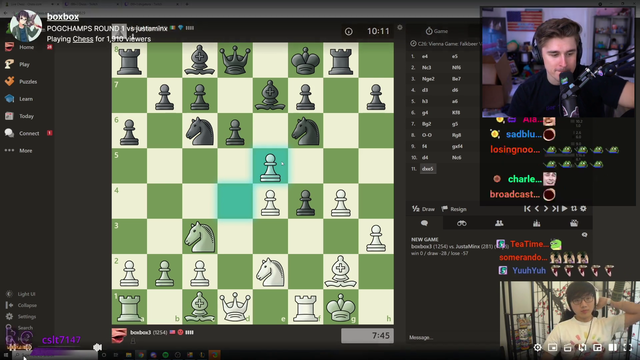Click the black queen on d8
The image size is (640, 360).
pos(235,60)
